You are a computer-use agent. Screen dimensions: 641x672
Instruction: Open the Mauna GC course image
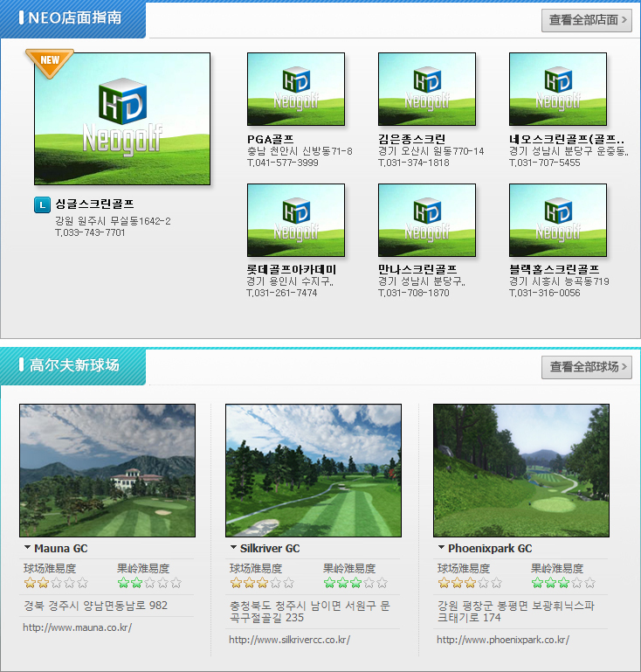107,470
